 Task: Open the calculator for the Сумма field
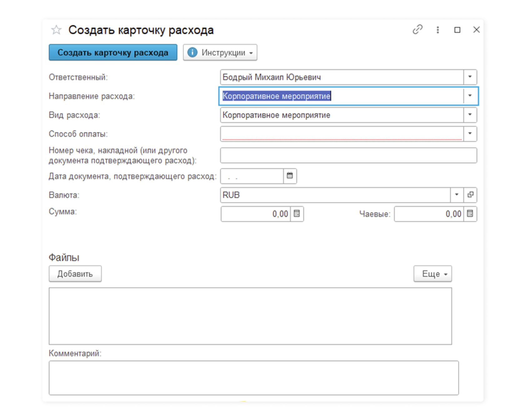tap(297, 214)
